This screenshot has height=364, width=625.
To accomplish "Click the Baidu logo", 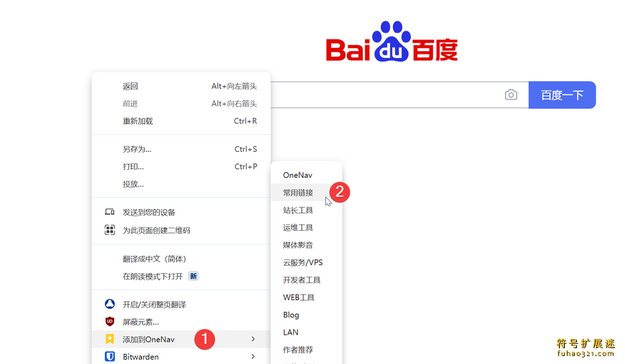I will click(391, 42).
